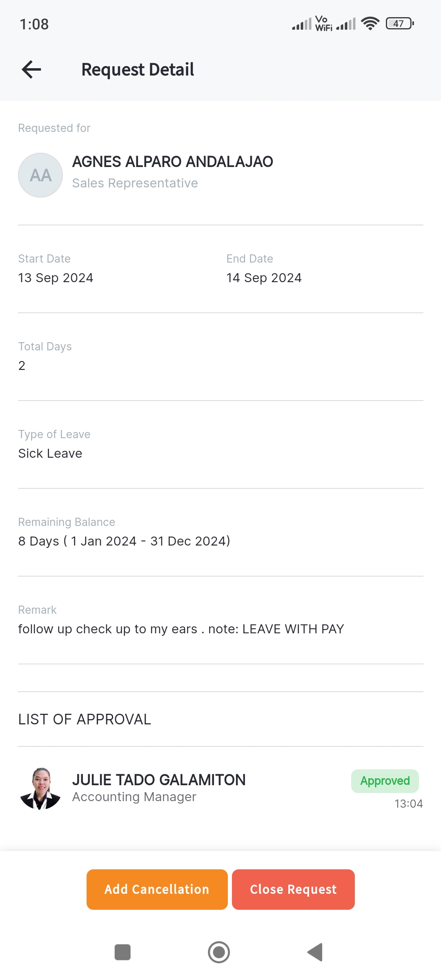The width and height of the screenshot is (441, 980).
Task: Tap the Android back triangle button
Action: tap(315, 952)
